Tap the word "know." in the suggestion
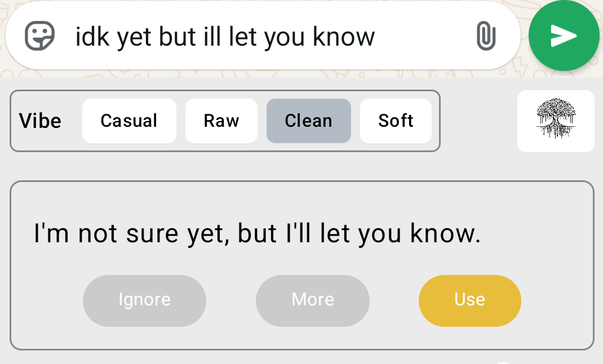 tap(446, 233)
